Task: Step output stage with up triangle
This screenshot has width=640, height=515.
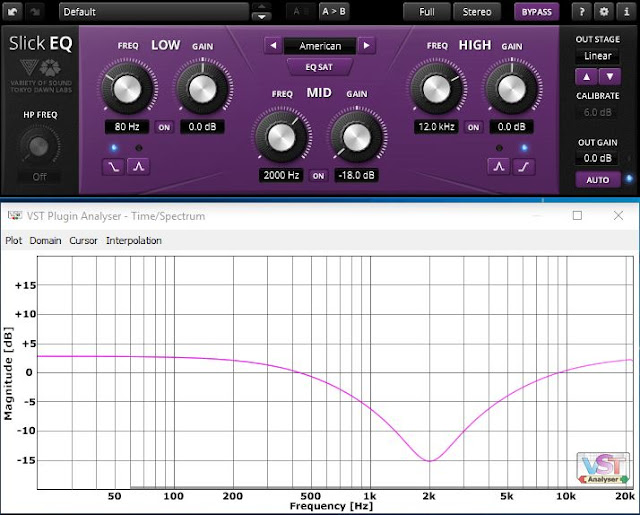Action: 586,77
